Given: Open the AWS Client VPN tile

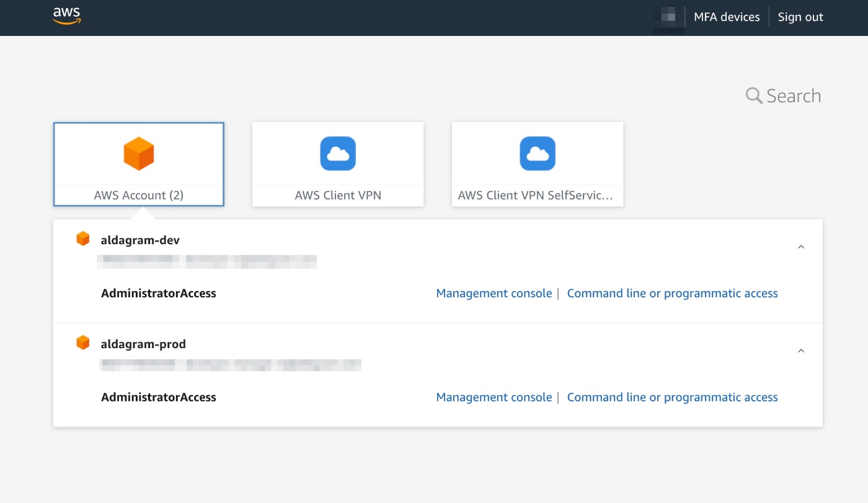Looking at the screenshot, I should click(x=338, y=164).
